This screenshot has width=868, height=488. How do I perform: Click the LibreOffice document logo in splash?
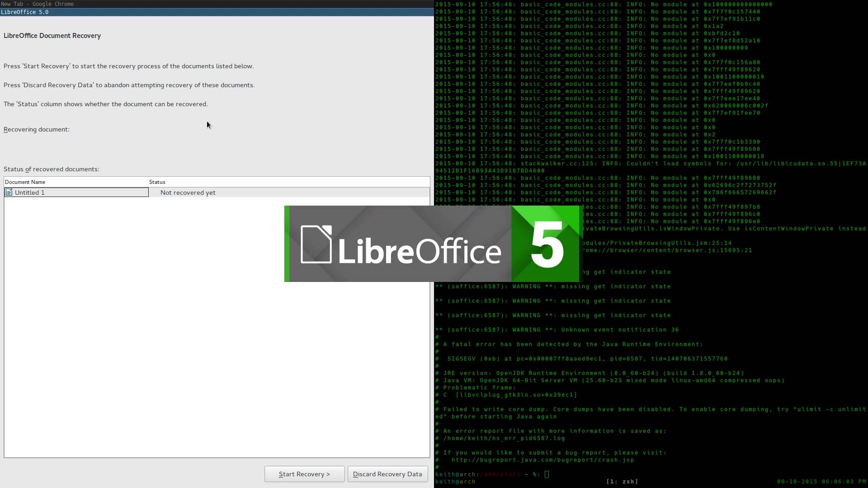click(316, 244)
